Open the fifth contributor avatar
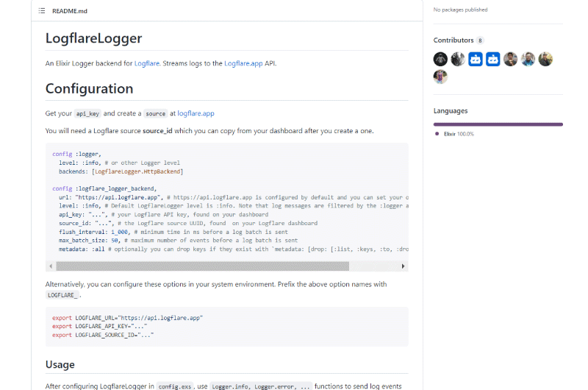This screenshot has height=390, width=588. coord(510,60)
